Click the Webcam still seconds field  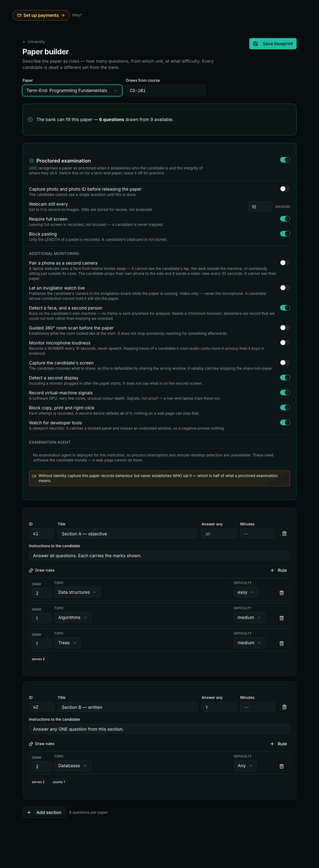point(260,207)
